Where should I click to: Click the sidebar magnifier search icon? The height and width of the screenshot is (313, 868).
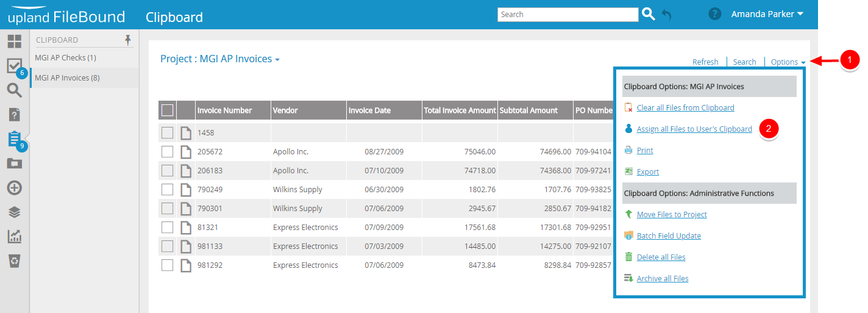pos(14,91)
